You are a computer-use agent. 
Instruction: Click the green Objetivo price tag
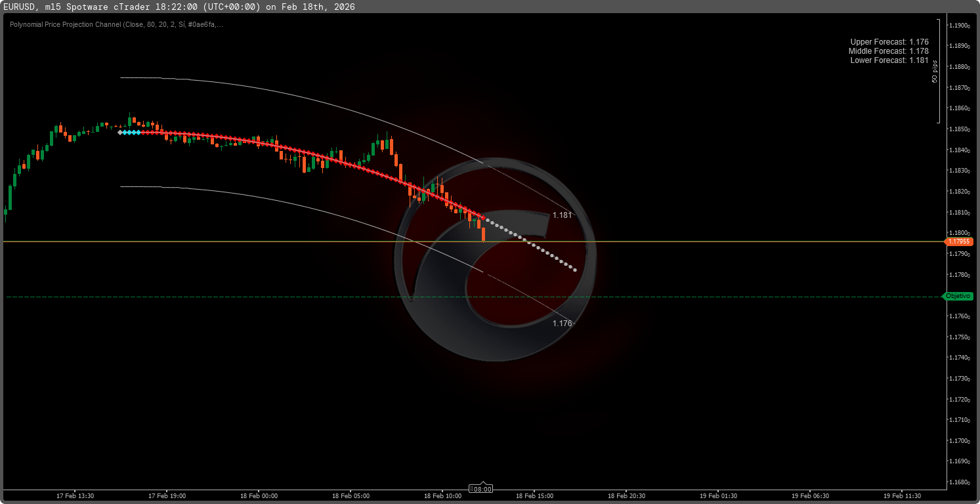click(x=958, y=297)
